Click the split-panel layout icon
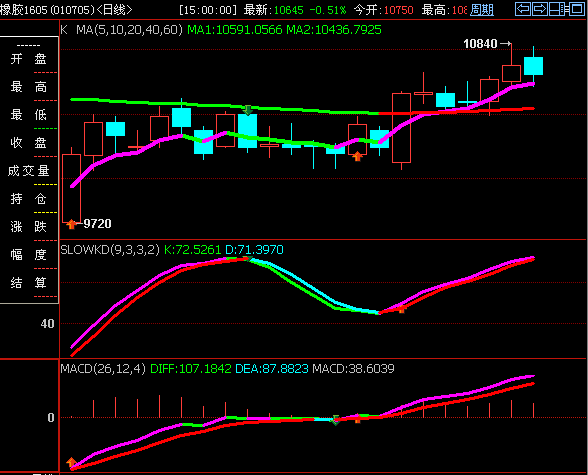Screen dimensions: 588x475 tap(557, 9)
